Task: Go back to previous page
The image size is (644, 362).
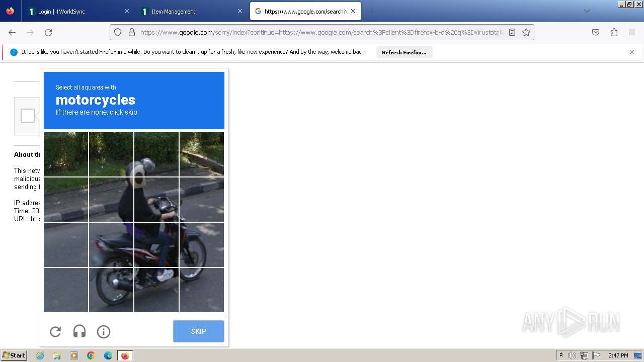Action: (x=12, y=32)
